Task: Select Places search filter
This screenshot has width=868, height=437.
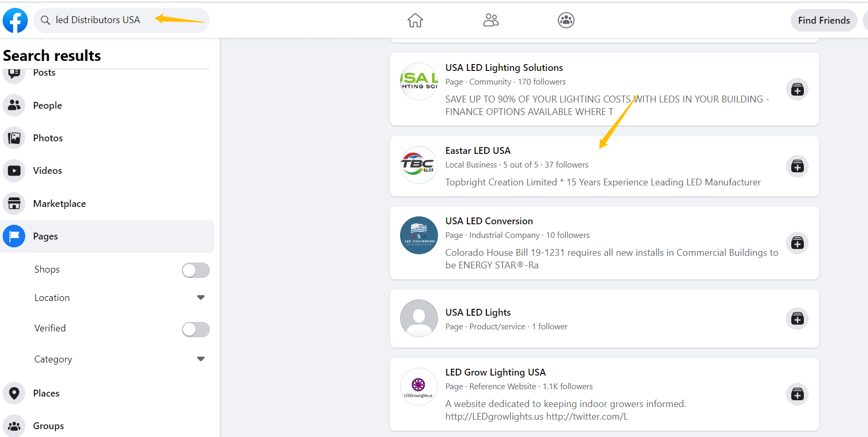Action: (107, 393)
